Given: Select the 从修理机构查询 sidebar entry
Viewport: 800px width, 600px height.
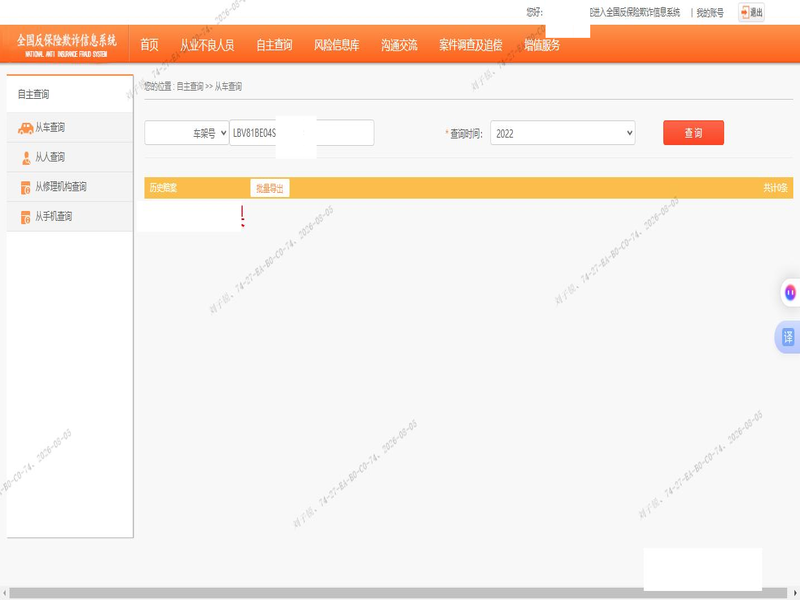Looking at the screenshot, I should (x=70, y=187).
